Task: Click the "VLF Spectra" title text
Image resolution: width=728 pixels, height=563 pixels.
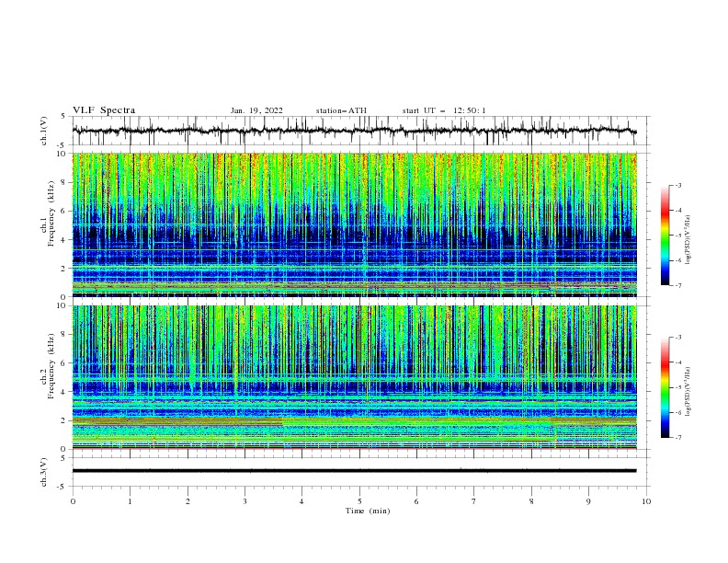Action: click(104, 110)
